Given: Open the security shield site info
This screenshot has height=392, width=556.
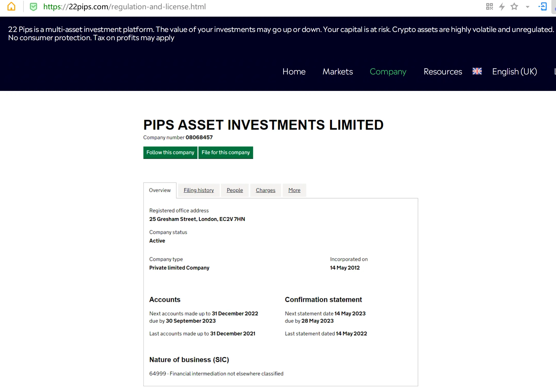Looking at the screenshot, I should tap(33, 7).
